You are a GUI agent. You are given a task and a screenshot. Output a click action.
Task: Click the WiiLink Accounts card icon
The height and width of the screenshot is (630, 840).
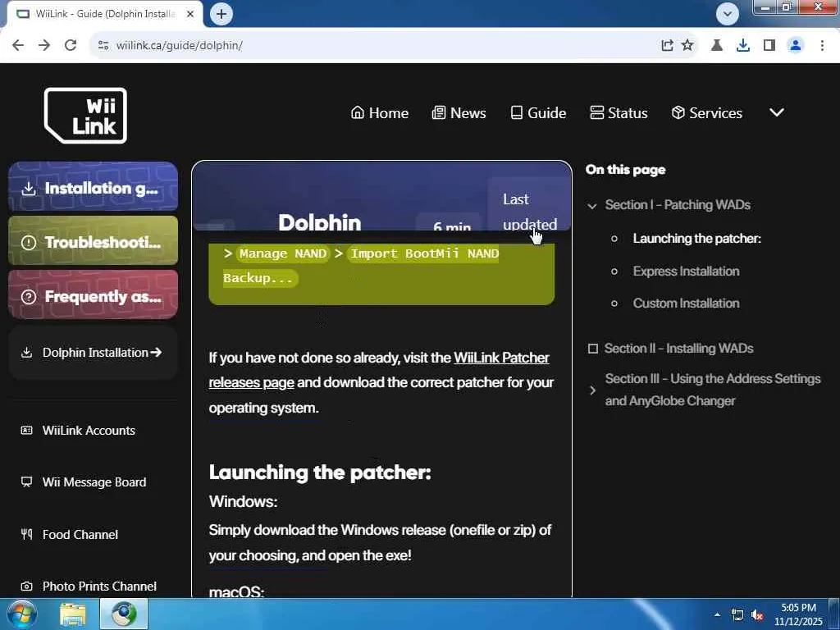tap(26, 430)
